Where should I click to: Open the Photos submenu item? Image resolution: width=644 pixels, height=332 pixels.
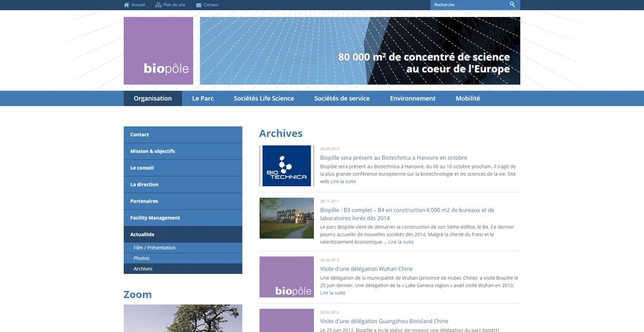pyautogui.click(x=183, y=259)
